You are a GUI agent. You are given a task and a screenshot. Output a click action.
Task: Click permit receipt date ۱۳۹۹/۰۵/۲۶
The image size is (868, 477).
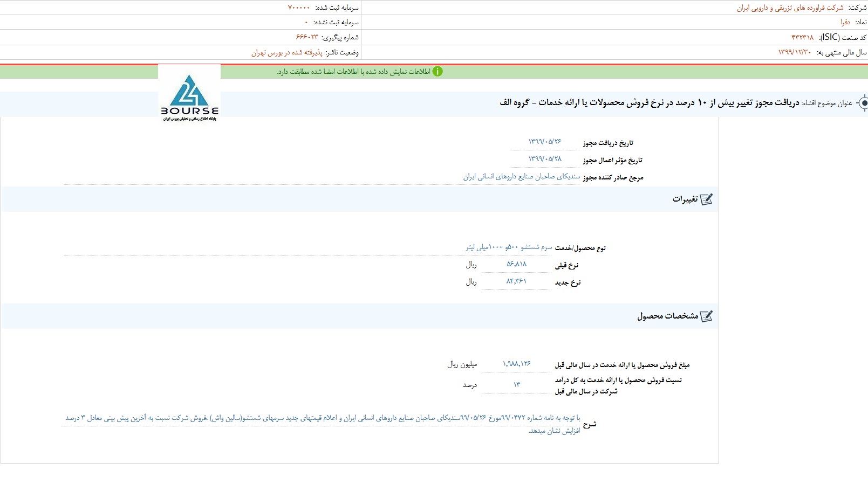click(x=545, y=142)
